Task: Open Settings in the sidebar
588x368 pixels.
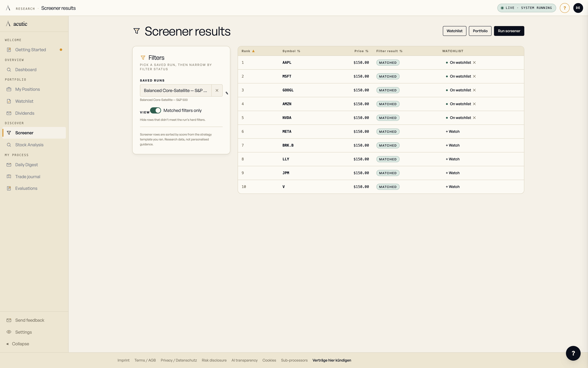Action: pos(34,332)
